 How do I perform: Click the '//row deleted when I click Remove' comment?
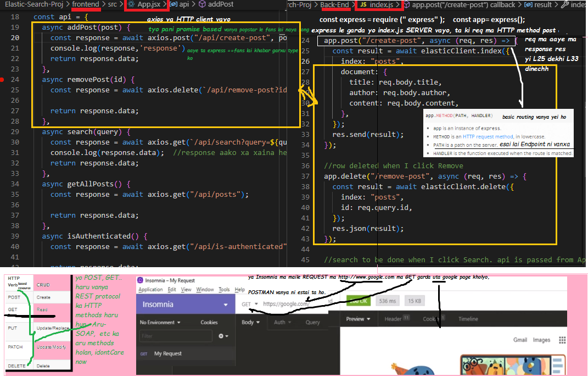394,165
